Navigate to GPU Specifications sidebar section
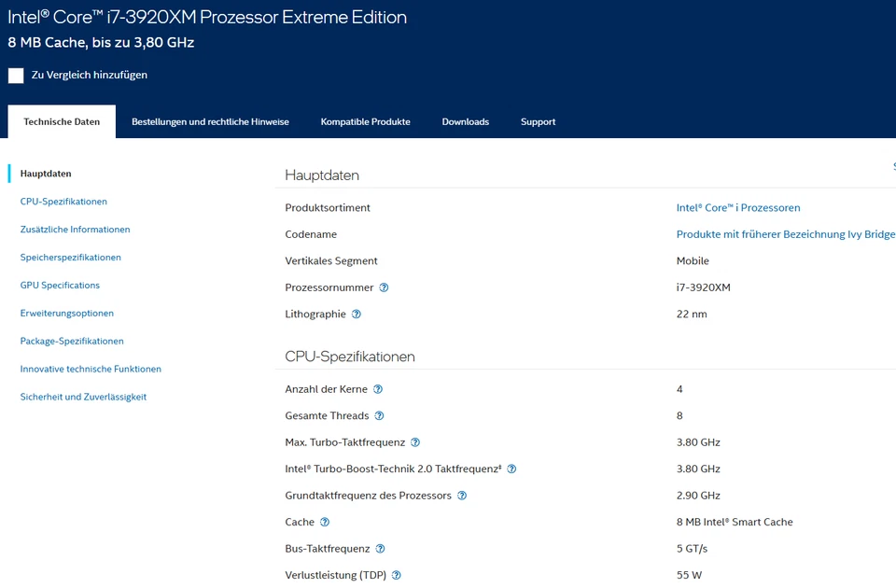896x588 pixels. [60, 286]
